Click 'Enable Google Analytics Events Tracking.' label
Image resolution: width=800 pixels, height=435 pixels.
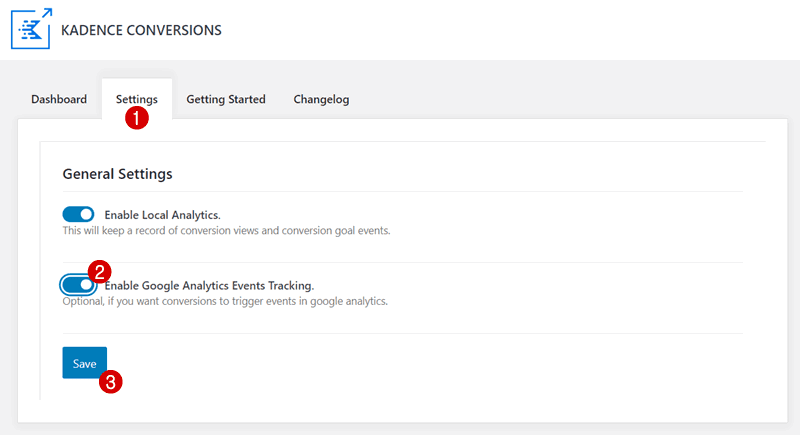[x=209, y=286]
